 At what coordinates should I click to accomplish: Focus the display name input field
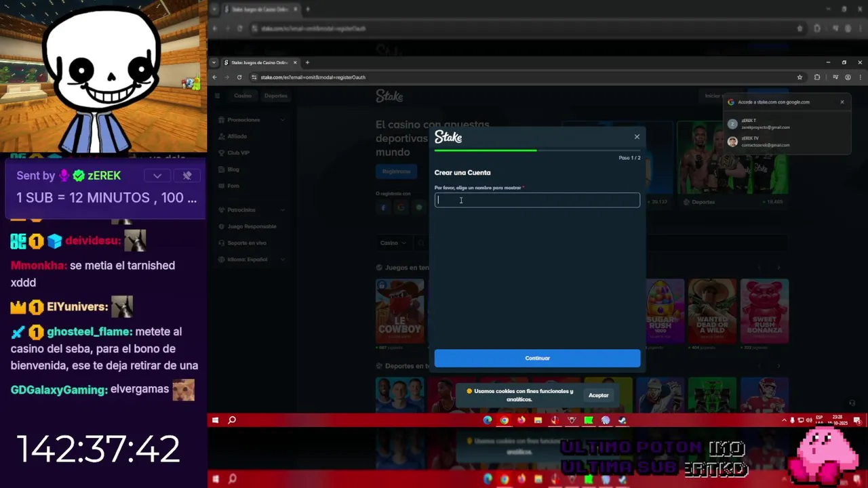click(x=537, y=200)
